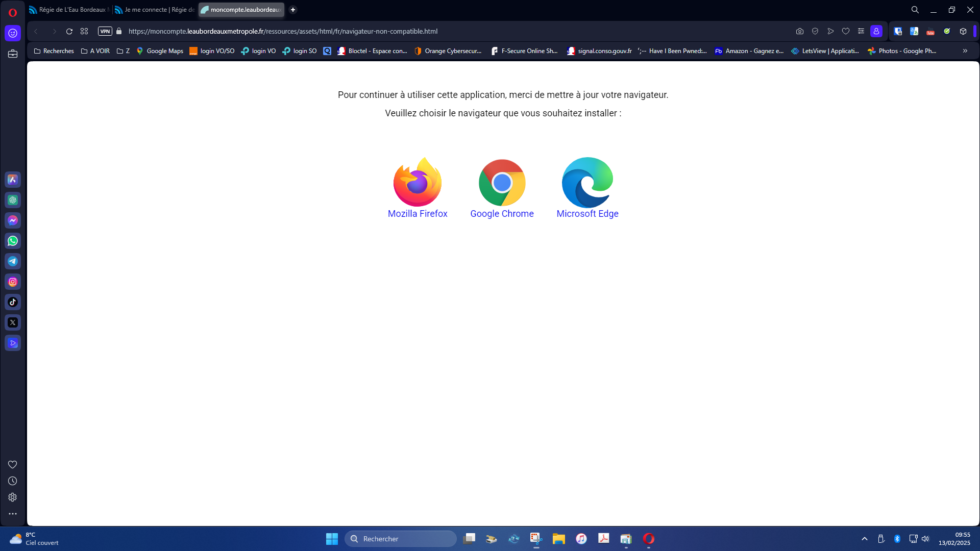Viewport: 980px width, 551px height.
Task: Open X (Twitter) in the sidebar
Action: [x=13, y=322]
